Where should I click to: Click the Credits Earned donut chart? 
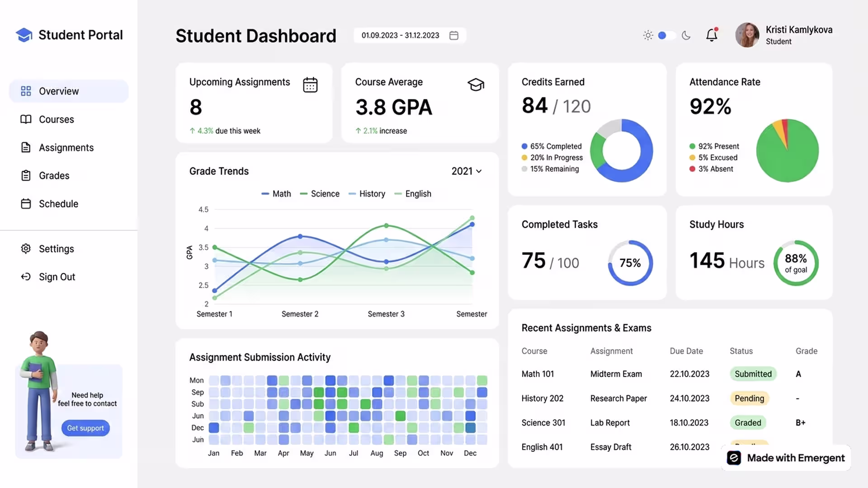(622, 150)
